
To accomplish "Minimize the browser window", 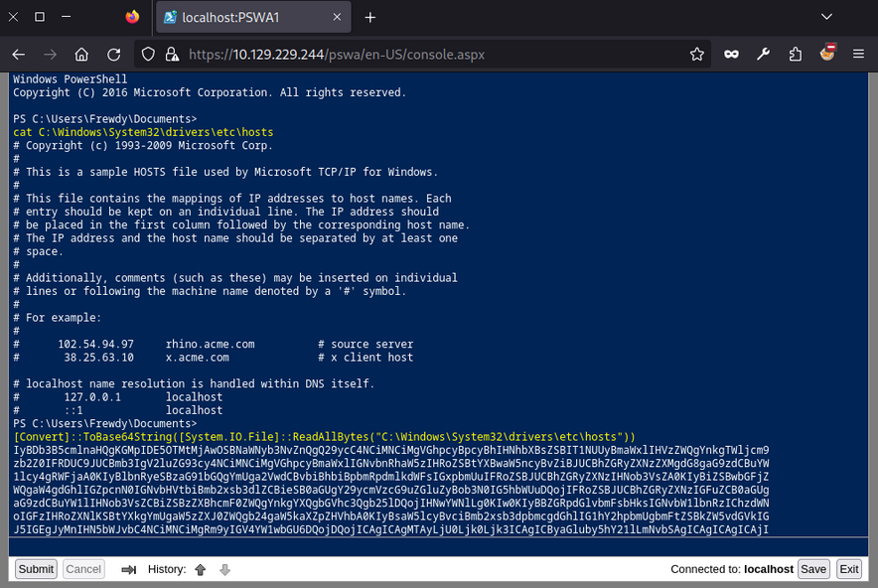I will [x=67, y=17].
